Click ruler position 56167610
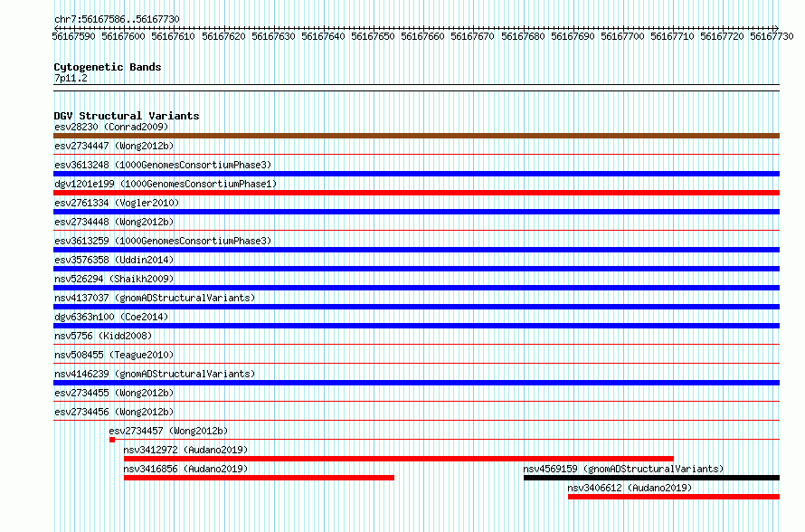This screenshot has height=532, width=805. click(x=173, y=36)
